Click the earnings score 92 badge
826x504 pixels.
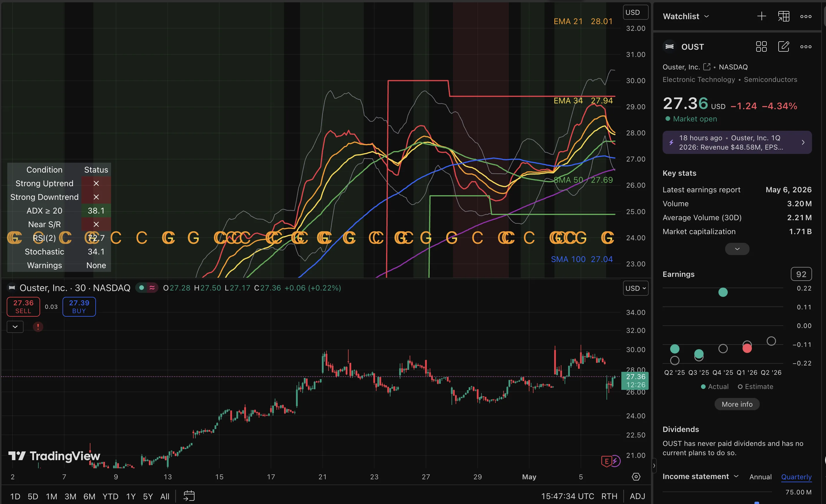(801, 274)
